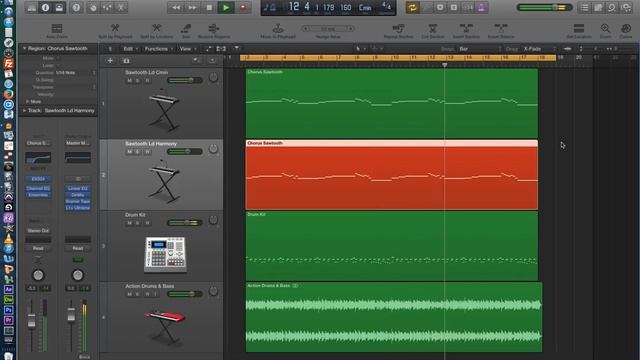The image size is (640, 360).
Task: Click Split by Locators
Action: (x=156, y=31)
